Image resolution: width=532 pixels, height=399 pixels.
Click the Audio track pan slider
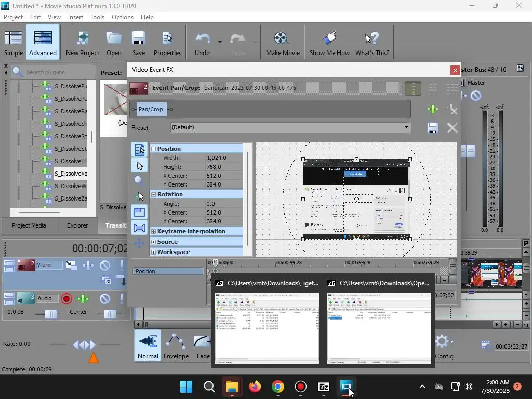pos(110,314)
